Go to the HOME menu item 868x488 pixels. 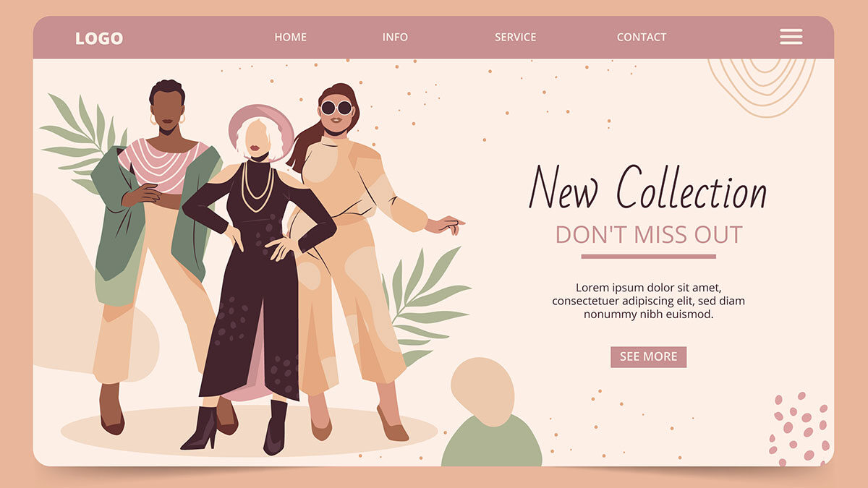291,37
